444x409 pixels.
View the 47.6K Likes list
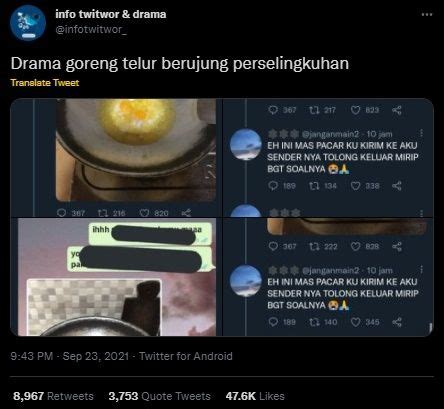pos(255,396)
